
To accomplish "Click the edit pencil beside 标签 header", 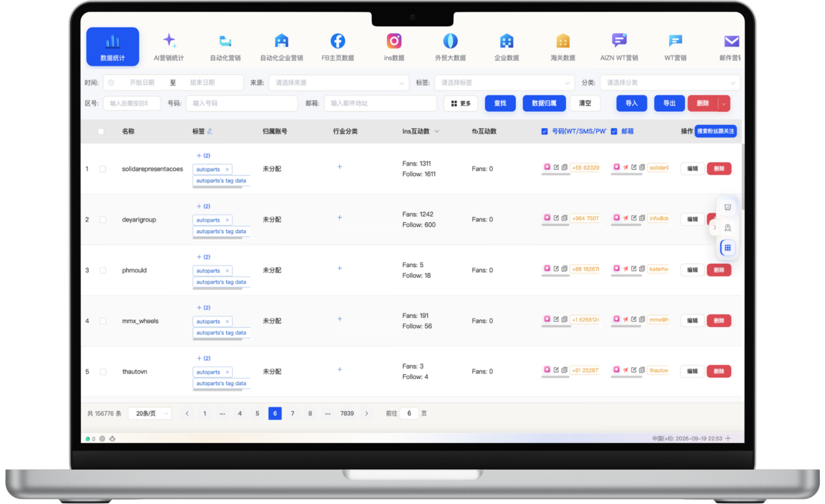I will click(x=210, y=131).
